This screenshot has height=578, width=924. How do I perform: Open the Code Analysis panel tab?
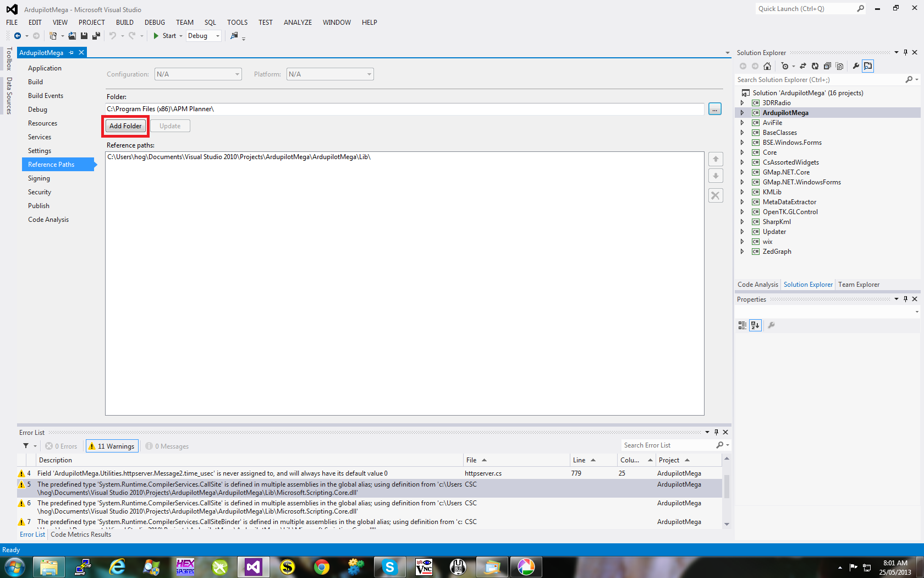pyautogui.click(x=757, y=285)
